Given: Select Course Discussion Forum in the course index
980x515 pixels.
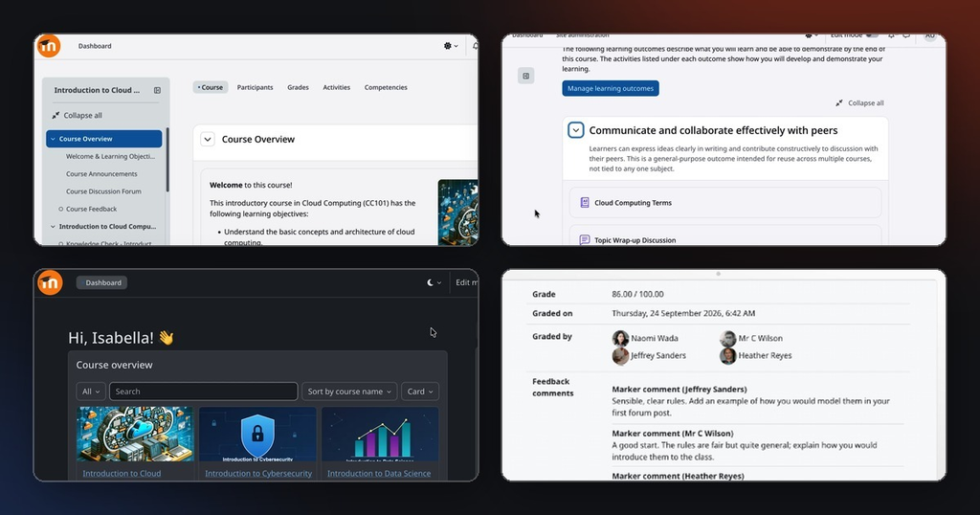Looking at the screenshot, I should pos(103,191).
